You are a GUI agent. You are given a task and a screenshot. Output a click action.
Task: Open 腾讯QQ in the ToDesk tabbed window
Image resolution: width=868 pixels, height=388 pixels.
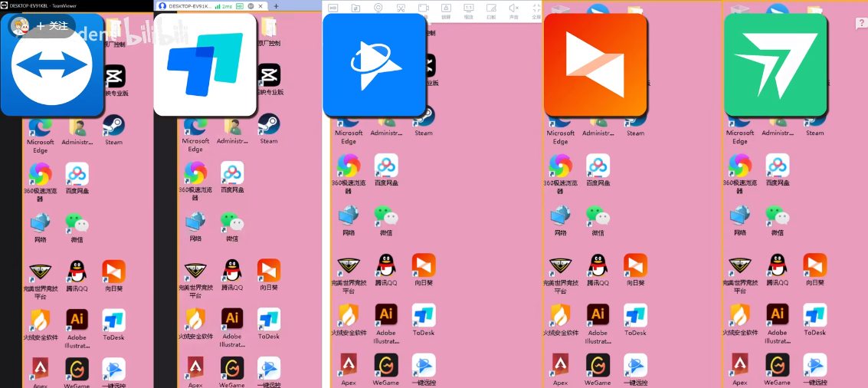232,275
